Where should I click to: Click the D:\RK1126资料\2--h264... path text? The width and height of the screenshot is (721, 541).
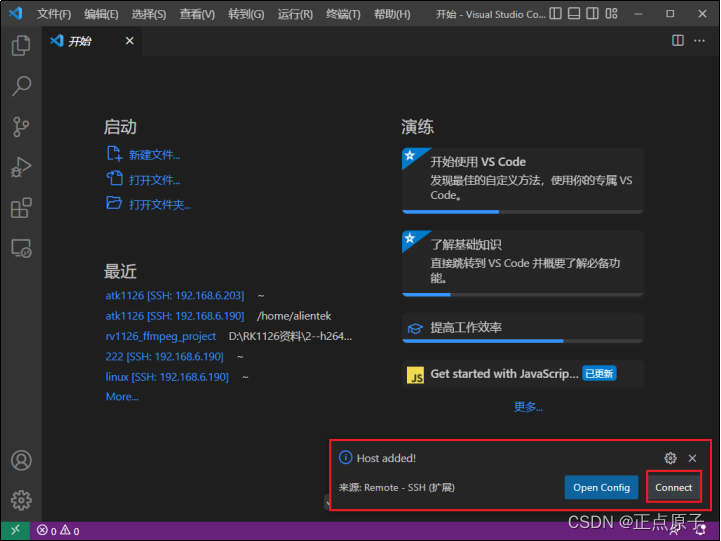(290, 336)
